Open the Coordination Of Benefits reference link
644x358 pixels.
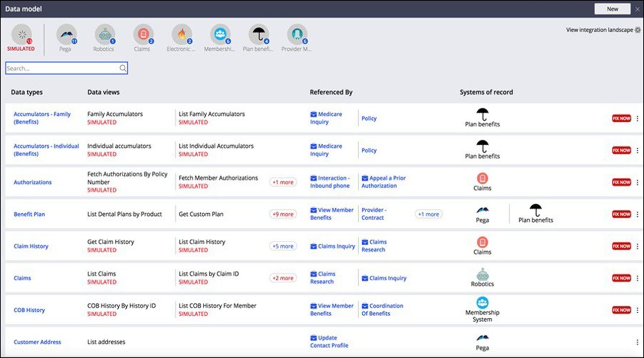point(382,310)
